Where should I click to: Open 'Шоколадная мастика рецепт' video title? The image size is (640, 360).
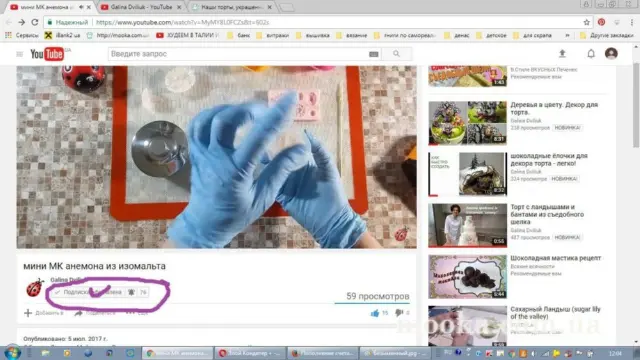[556, 258]
